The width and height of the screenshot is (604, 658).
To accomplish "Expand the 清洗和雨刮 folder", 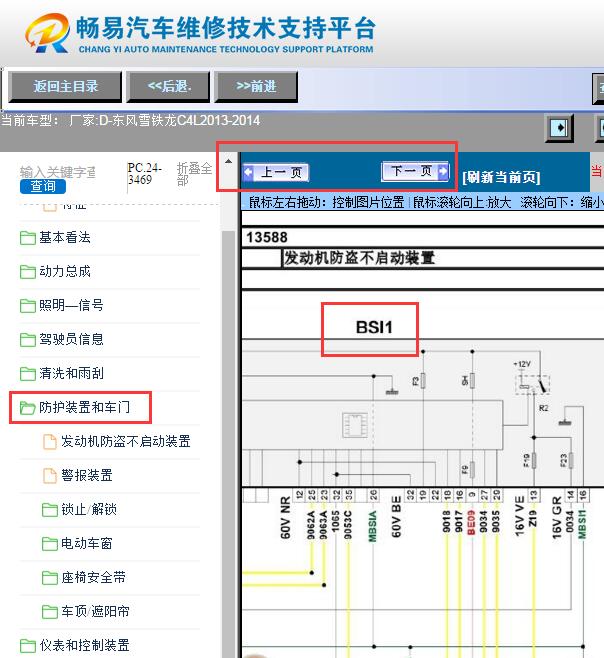I will tap(71, 373).
